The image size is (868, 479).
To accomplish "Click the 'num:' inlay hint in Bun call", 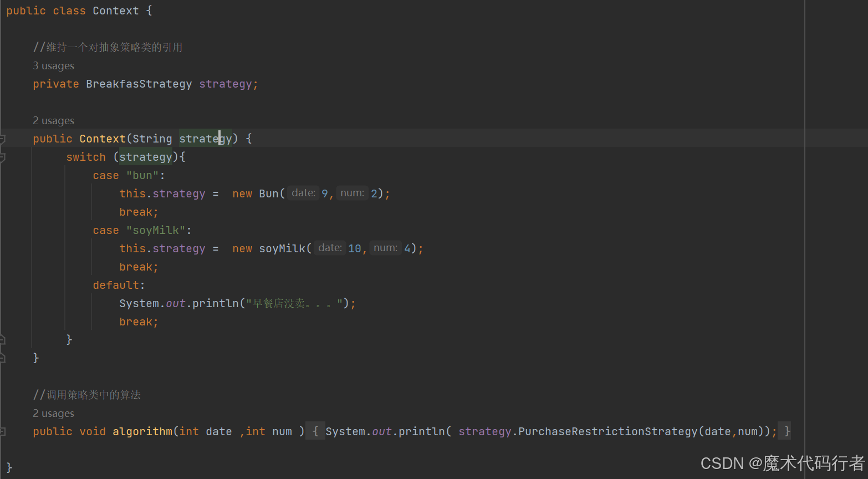I will (352, 193).
